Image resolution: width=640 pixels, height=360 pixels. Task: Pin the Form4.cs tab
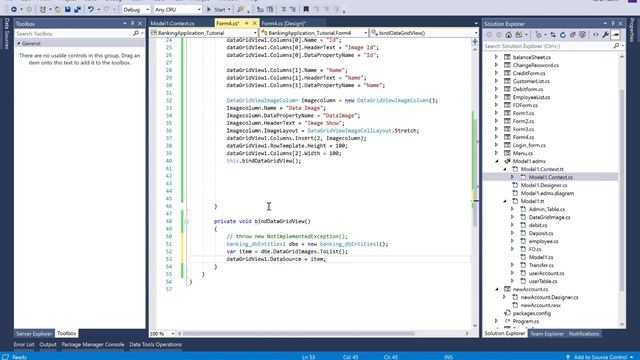(x=247, y=23)
